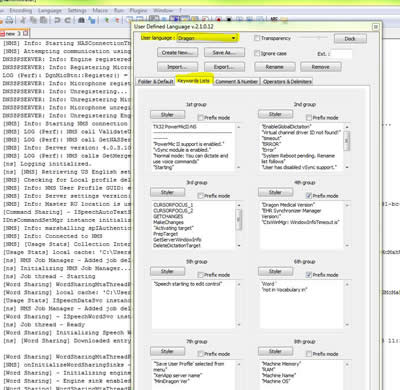This screenshot has width=400, height=390.
Task: Click the Save As... button
Action: (x=224, y=53)
